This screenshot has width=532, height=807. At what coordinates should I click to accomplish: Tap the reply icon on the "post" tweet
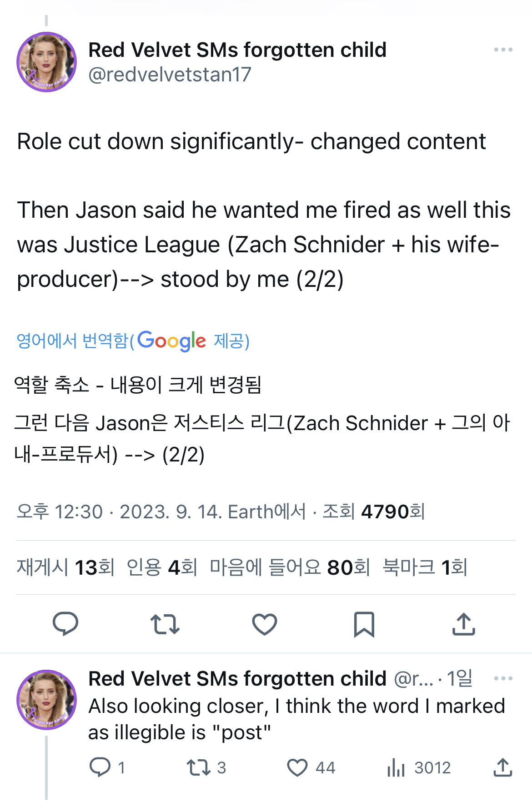(x=100, y=767)
